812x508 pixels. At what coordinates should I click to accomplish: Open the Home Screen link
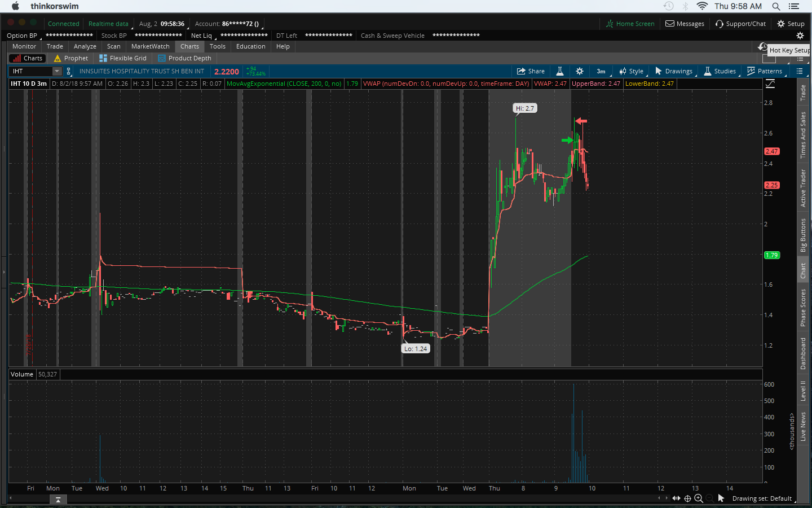[x=630, y=24]
